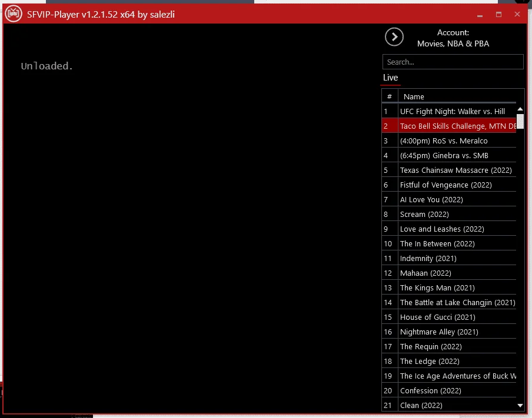The height and width of the screenshot is (418, 532).
Task: Select Clean (2022)
Action: coord(449,406)
